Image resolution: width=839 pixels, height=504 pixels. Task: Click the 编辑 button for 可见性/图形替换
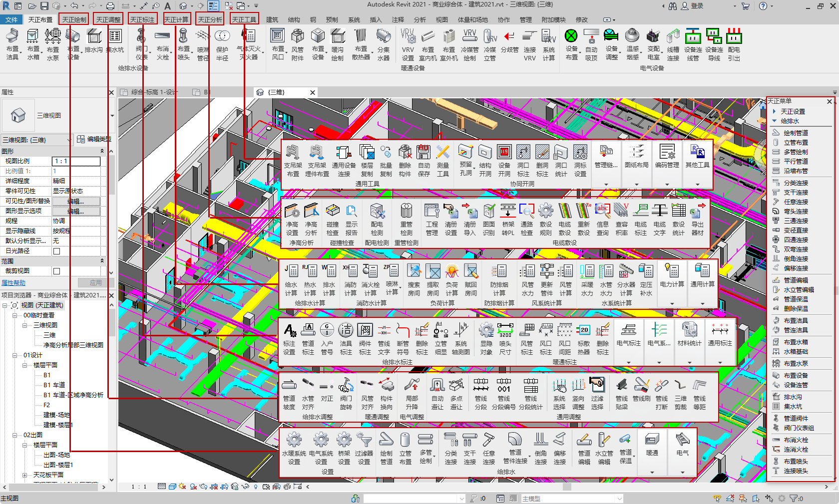(76, 201)
